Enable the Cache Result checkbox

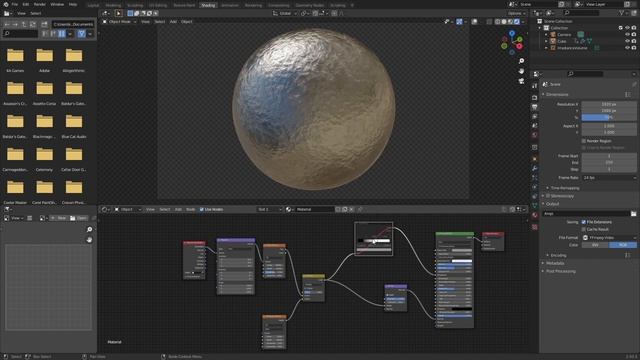(x=584, y=229)
